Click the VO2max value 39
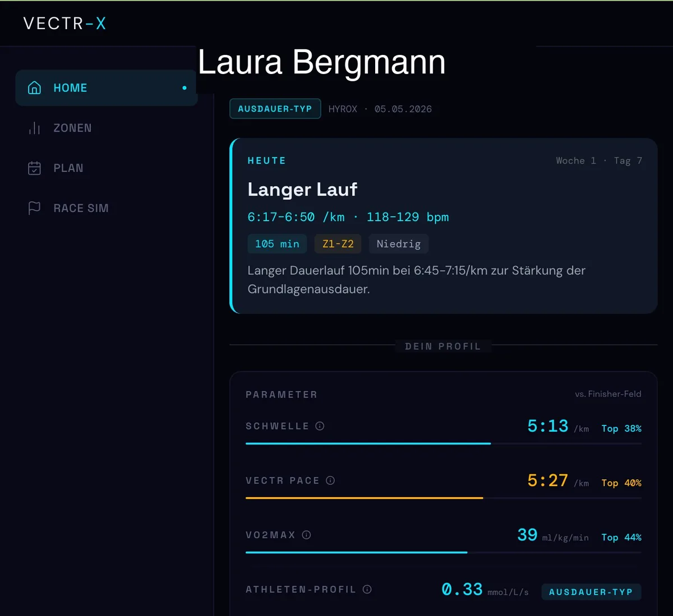This screenshot has height=616, width=673. click(527, 535)
